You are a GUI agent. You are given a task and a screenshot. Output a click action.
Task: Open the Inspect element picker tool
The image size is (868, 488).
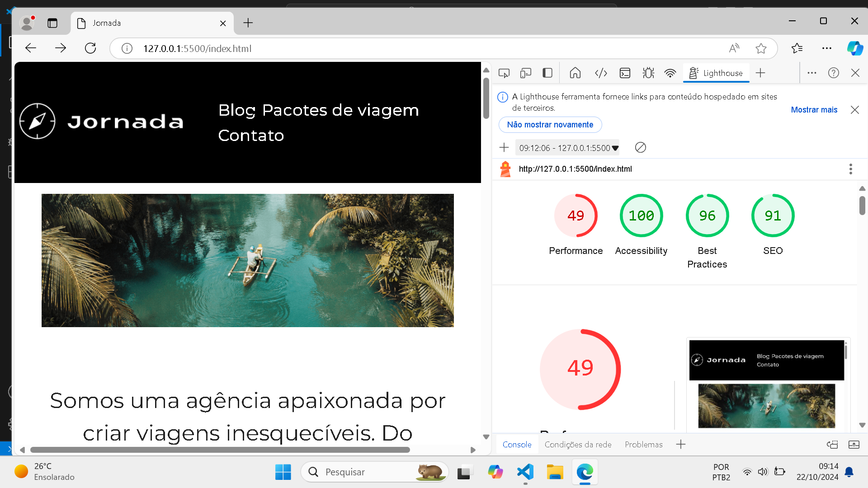click(x=504, y=73)
